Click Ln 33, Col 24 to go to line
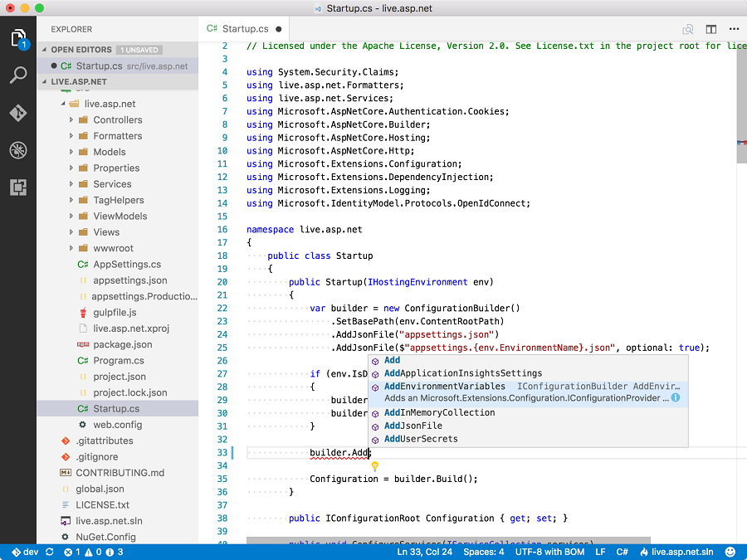The width and height of the screenshot is (747, 560). click(425, 551)
